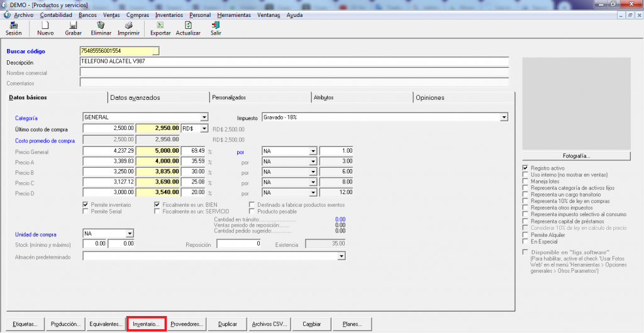Screen dimensions: 644x333
Task: Toggle the Permite Alquiler checkbox
Action: tap(526, 234)
